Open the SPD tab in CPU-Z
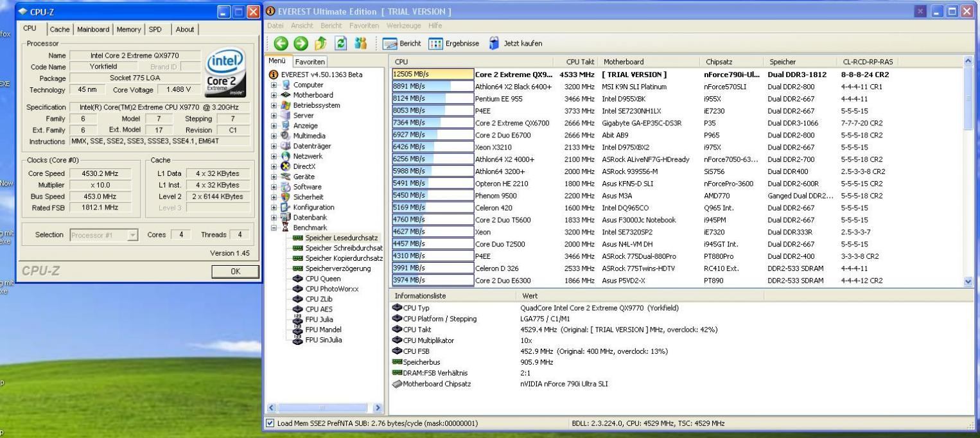This screenshot has height=438, width=980. (x=155, y=29)
